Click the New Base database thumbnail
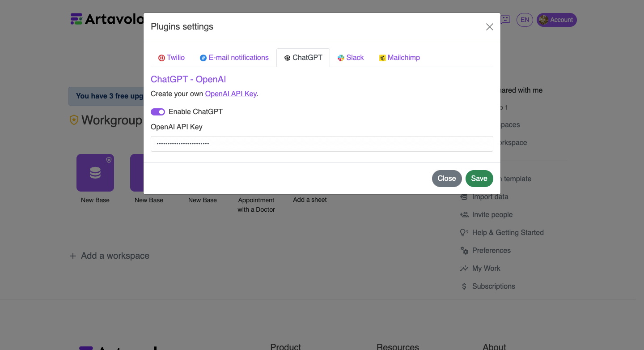The image size is (644, 350). point(95,172)
